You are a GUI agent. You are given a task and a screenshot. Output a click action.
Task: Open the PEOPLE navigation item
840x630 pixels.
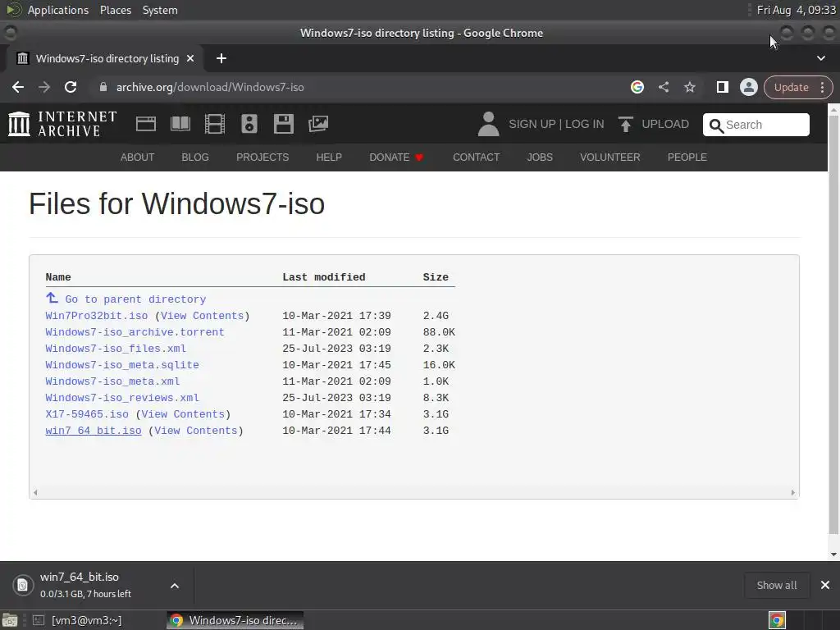[x=687, y=157]
